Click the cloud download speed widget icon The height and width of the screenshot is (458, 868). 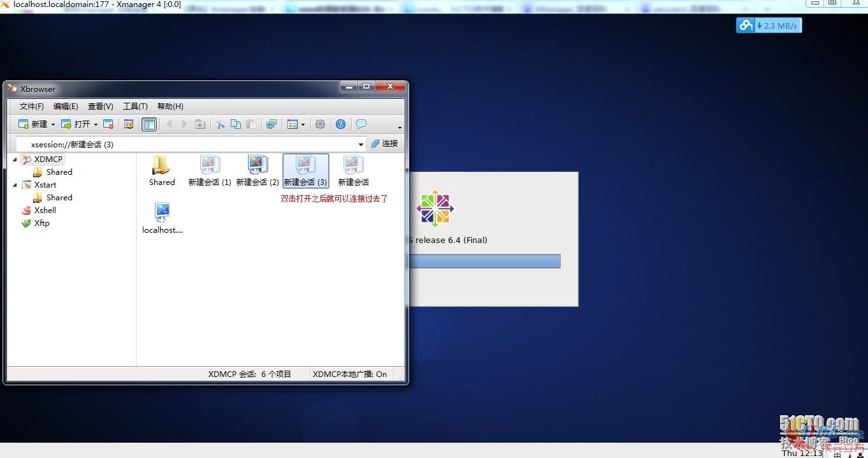(x=746, y=26)
